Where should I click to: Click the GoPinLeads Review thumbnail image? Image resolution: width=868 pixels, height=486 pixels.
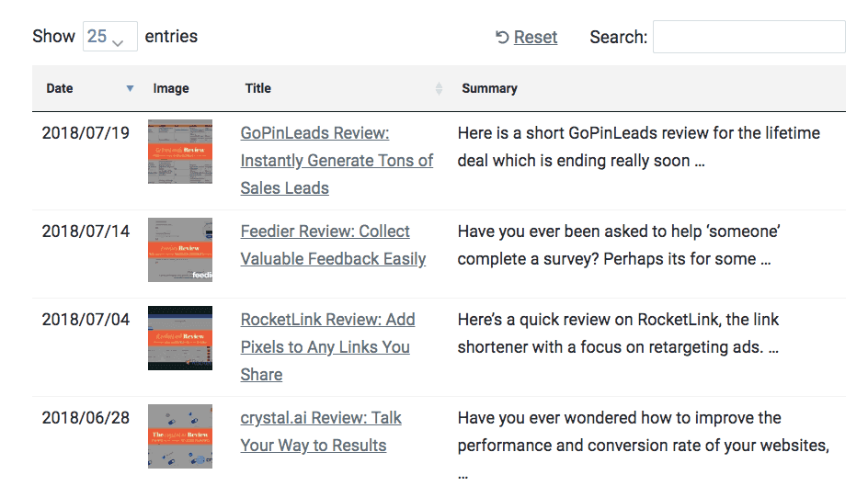tap(180, 152)
